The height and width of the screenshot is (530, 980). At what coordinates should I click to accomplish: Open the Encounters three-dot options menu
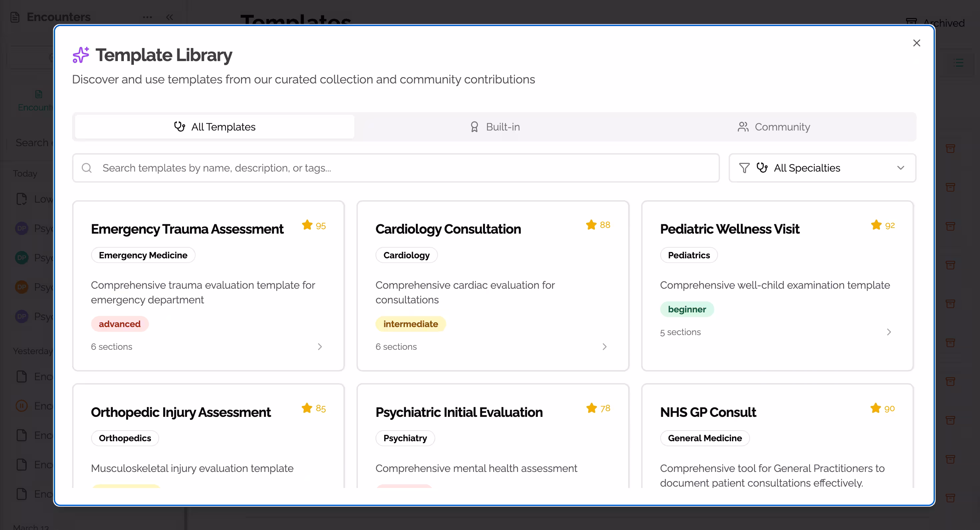(x=147, y=17)
